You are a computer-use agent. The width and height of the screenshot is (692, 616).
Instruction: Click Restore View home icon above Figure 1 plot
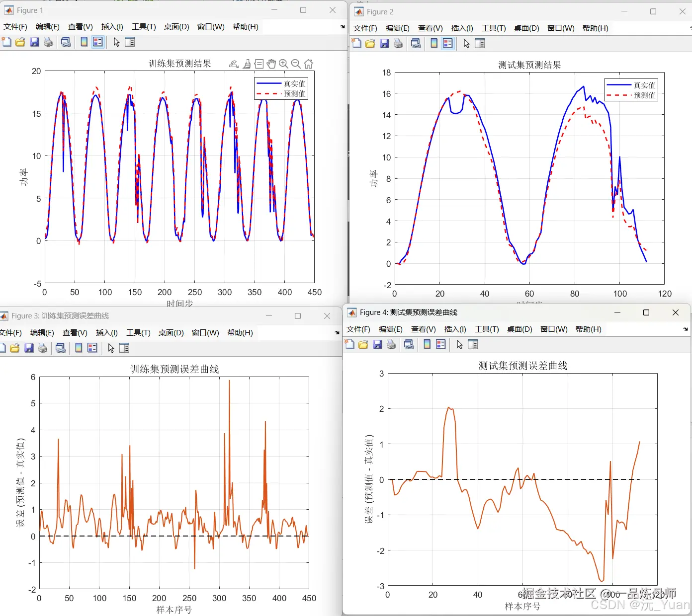point(309,64)
